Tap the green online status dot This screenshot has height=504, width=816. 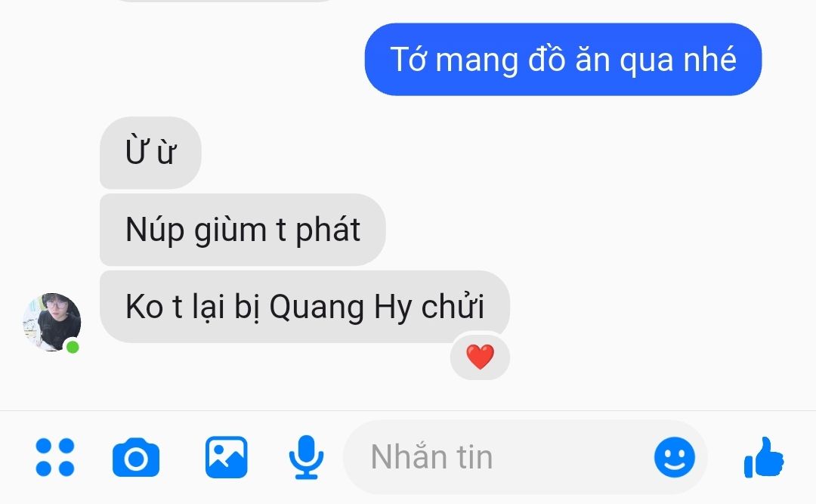tap(73, 347)
